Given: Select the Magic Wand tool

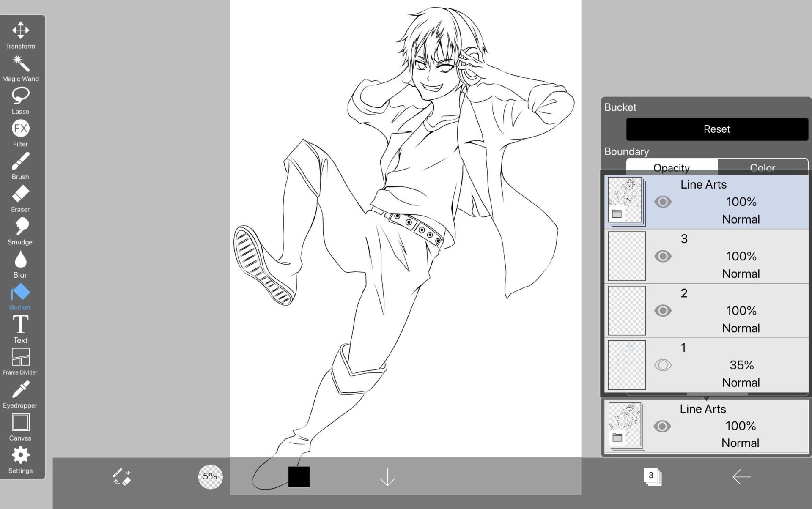Looking at the screenshot, I should coord(20,68).
